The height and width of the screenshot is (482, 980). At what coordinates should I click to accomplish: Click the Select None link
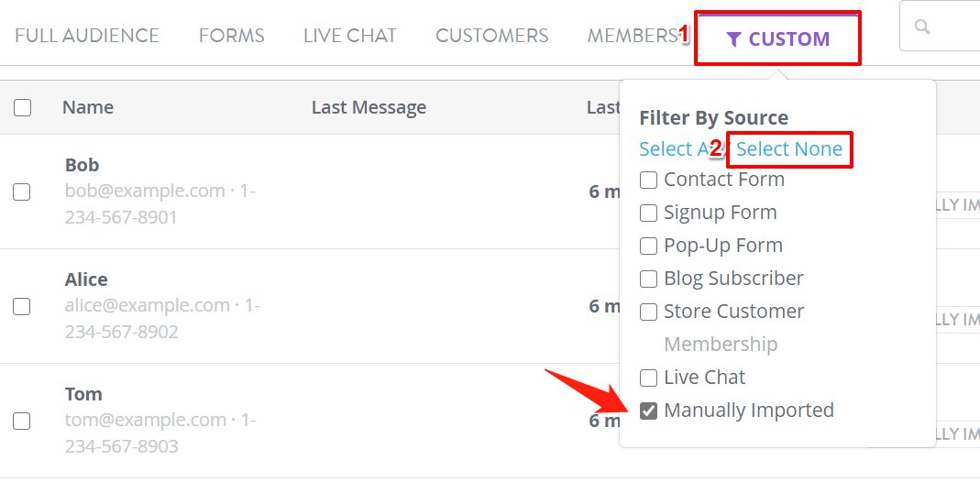(x=789, y=148)
